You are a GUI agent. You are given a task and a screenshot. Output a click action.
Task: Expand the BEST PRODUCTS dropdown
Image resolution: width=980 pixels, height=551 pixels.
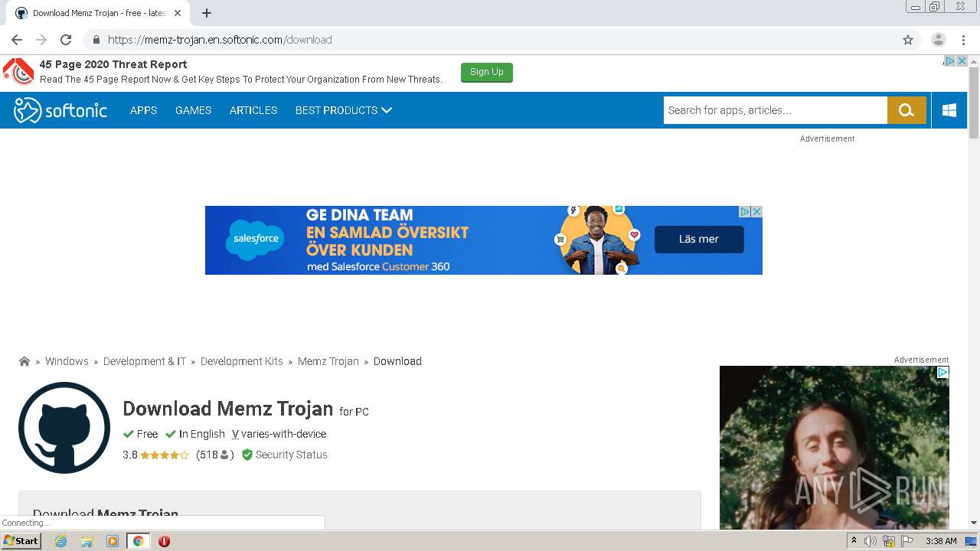point(344,110)
